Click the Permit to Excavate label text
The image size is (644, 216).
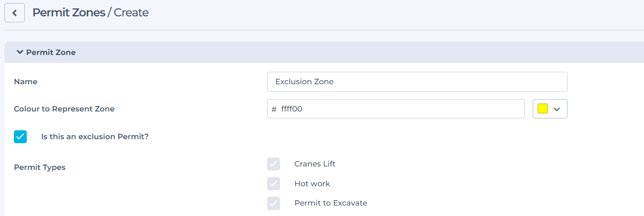[331, 203]
